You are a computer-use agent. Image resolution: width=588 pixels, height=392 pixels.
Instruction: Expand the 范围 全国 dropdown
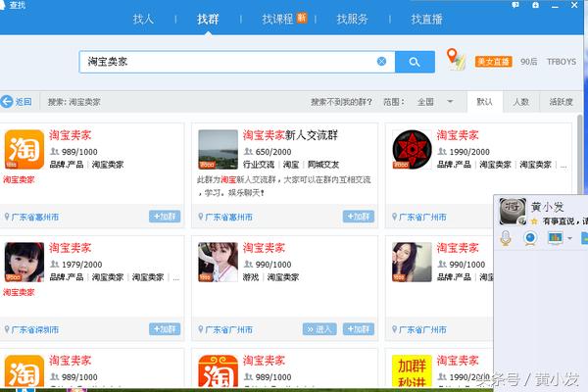coord(450,102)
